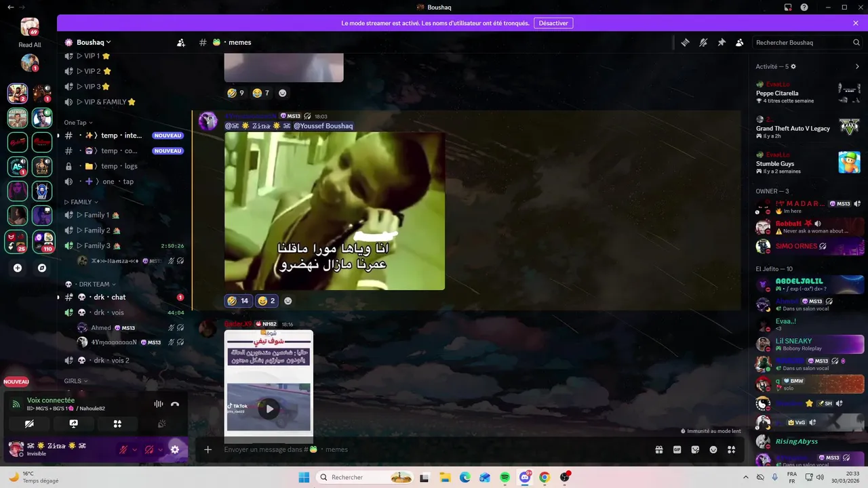Open the inbox icon in title bar
The height and width of the screenshot is (488, 868).
click(x=788, y=7)
